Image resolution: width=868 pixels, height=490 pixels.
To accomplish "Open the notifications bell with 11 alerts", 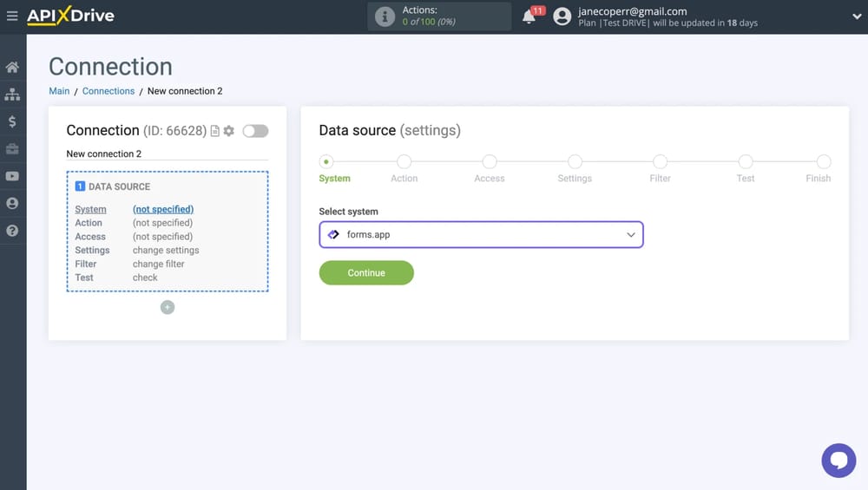I will tap(529, 16).
